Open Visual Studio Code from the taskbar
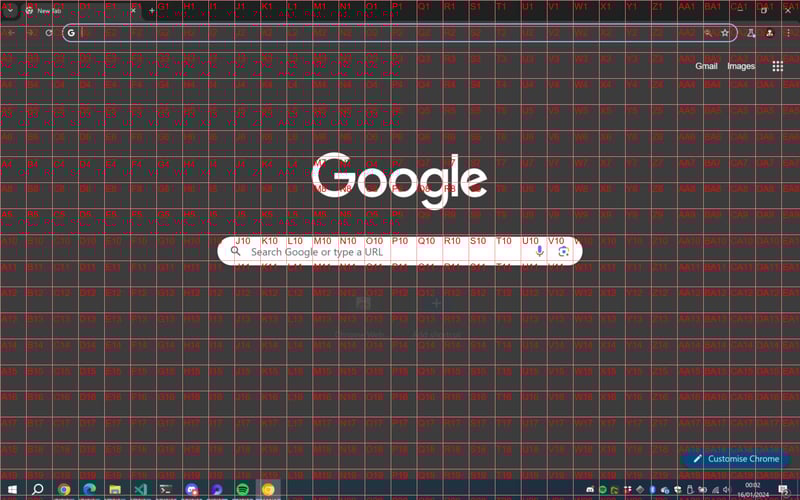Viewport: 800px width, 500px height. tap(140, 490)
